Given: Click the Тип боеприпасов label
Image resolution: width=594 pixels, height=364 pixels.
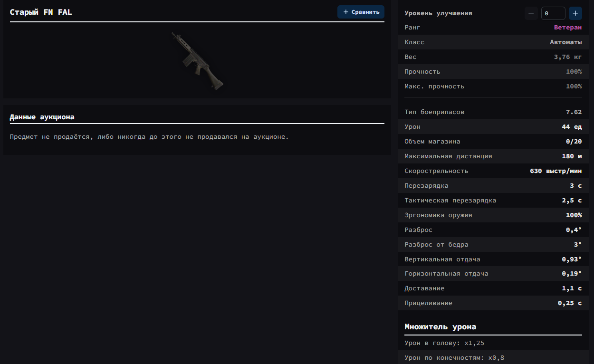Looking at the screenshot, I should point(434,112).
